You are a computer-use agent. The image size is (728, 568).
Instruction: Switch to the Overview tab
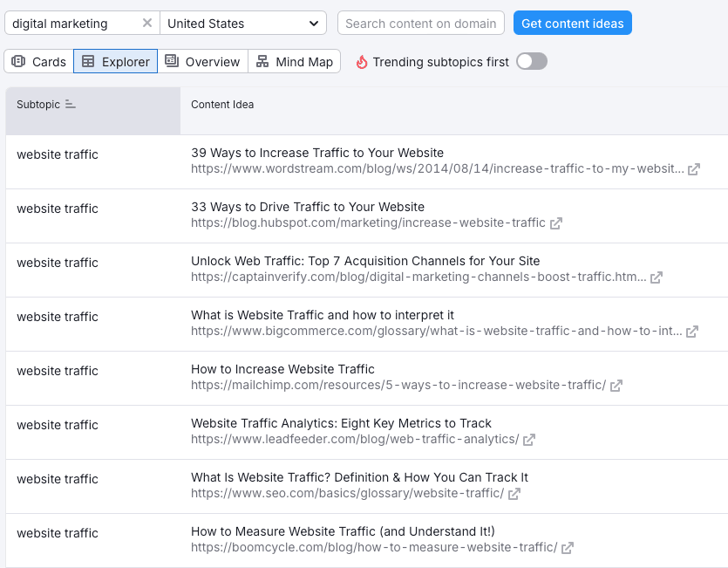tap(202, 62)
